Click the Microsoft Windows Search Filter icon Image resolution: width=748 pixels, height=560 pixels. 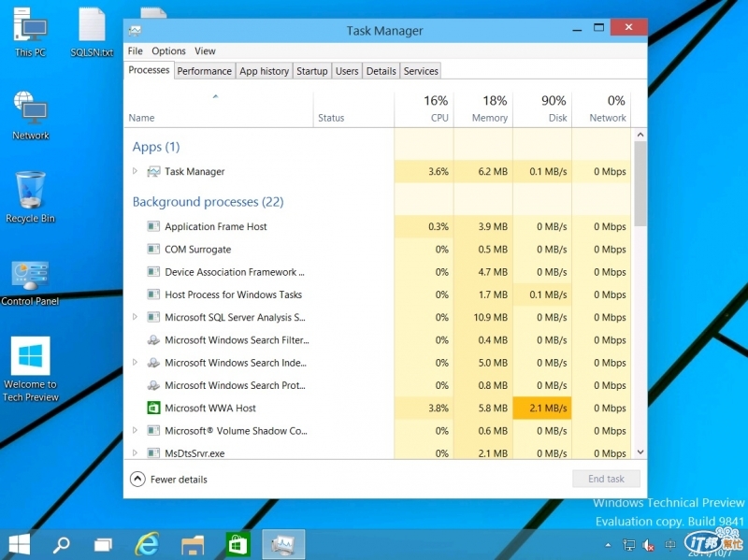pyautogui.click(x=153, y=340)
